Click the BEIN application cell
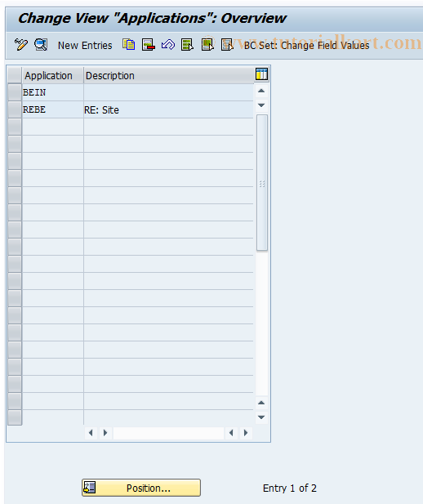 [53, 92]
